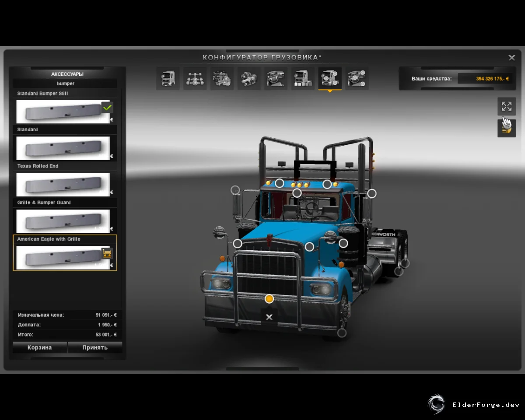Choose the Grille & Bumper Guard thumbnail

click(x=63, y=221)
